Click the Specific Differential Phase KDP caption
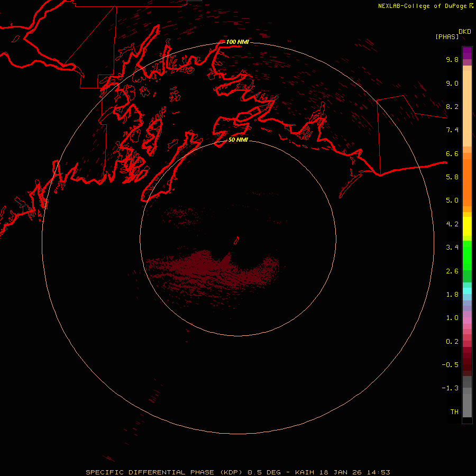 point(237,472)
